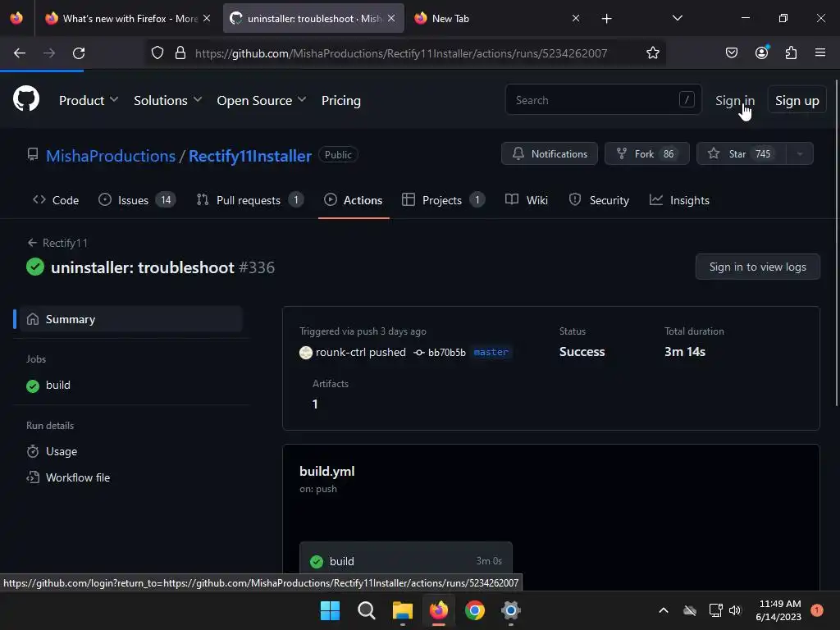Click the master branch label

tap(491, 352)
